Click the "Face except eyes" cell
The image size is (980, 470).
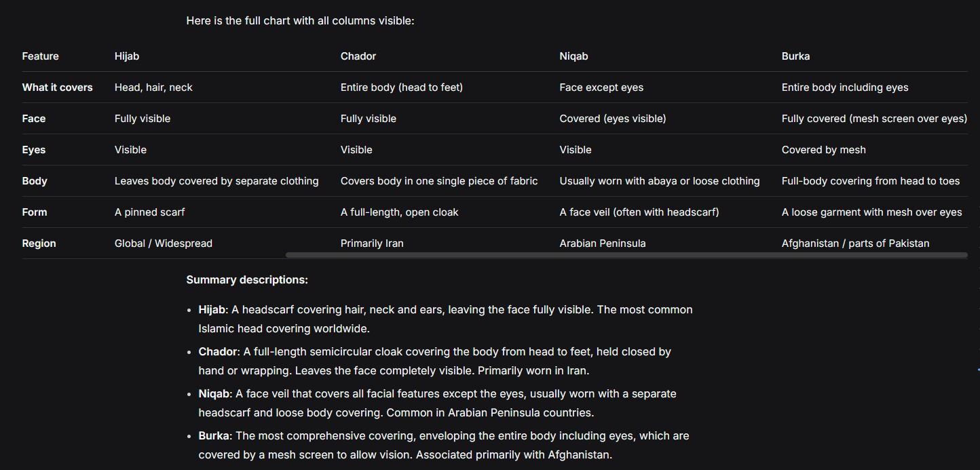click(x=601, y=87)
